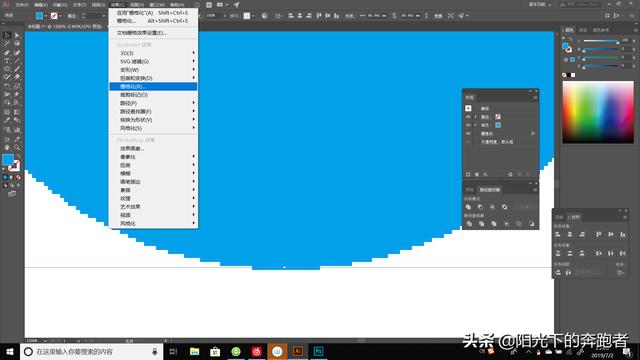
Task: Open File Explorer from the taskbar
Action: (195, 351)
